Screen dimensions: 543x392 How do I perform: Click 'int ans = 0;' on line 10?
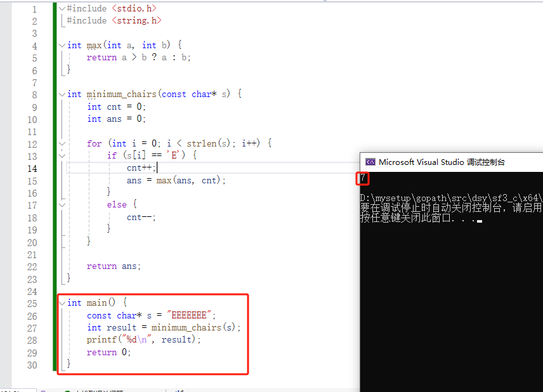(116, 119)
